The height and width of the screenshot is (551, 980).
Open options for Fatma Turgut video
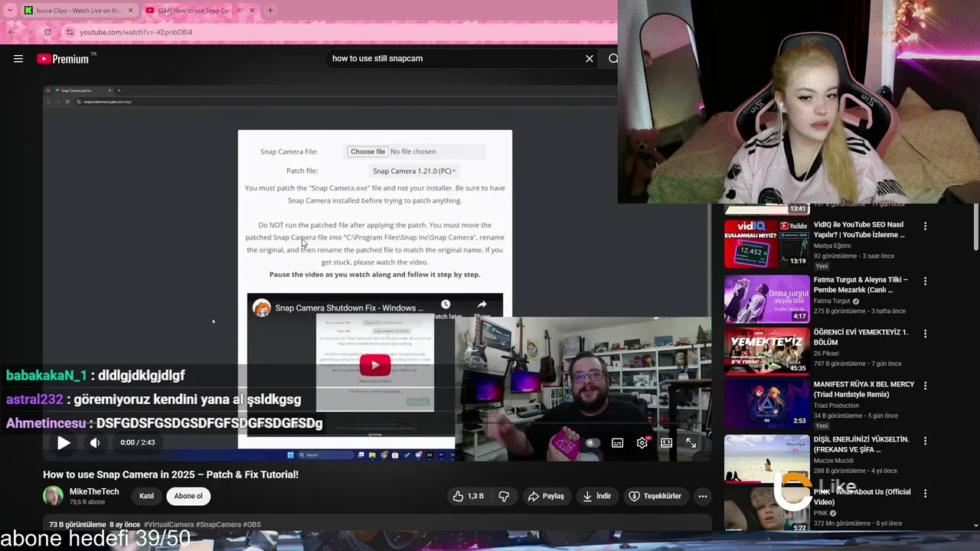point(925,282)
